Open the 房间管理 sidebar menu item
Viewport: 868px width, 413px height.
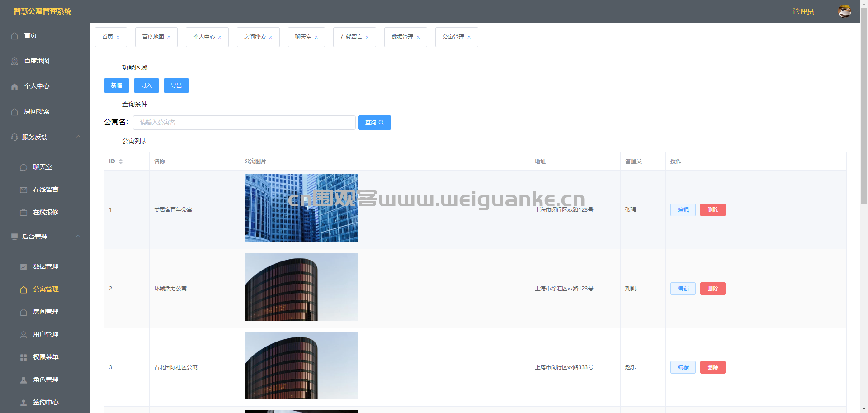click(x=45, y=312)
